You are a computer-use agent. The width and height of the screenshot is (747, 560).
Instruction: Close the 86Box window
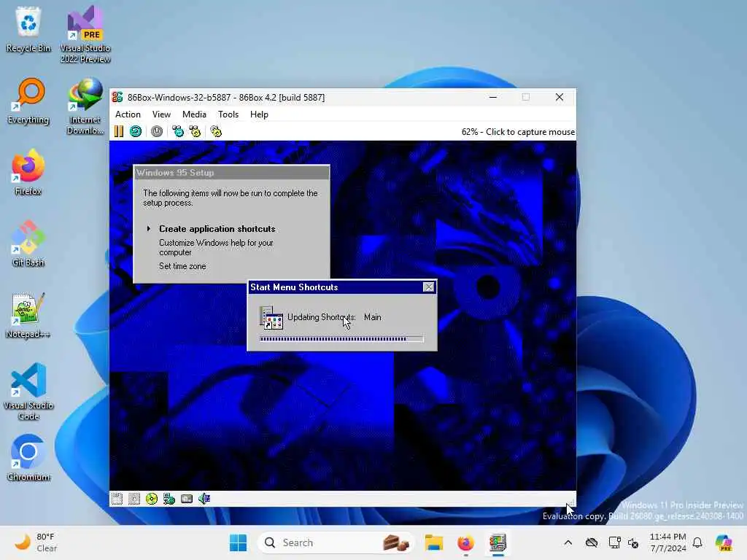[x=560, y=97]
